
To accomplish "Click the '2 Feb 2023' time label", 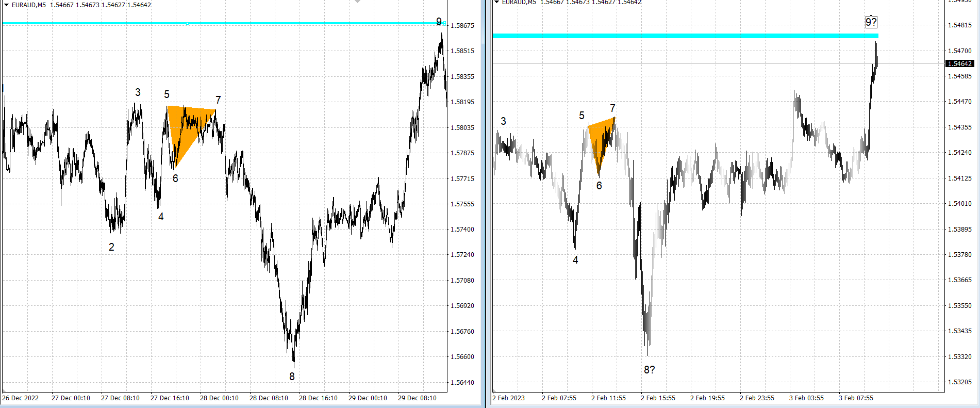I will [509, 398].
